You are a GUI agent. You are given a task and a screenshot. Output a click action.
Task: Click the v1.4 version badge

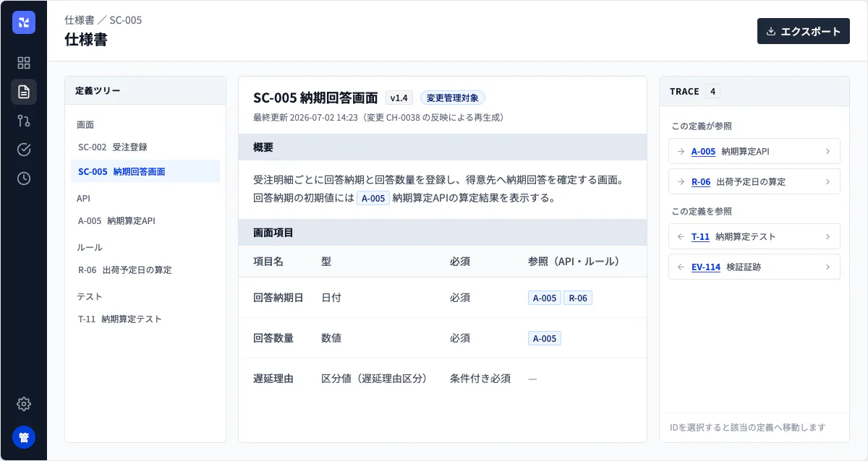[x=399, y=98]
